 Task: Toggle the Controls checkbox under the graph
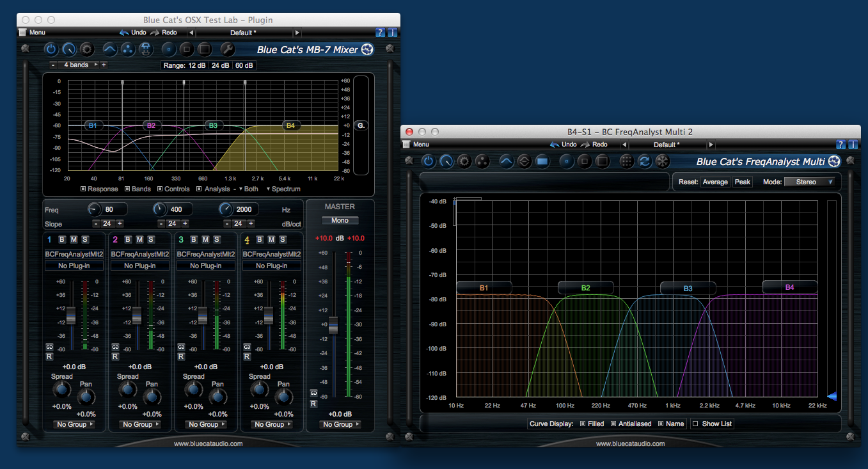pos(160,189)
